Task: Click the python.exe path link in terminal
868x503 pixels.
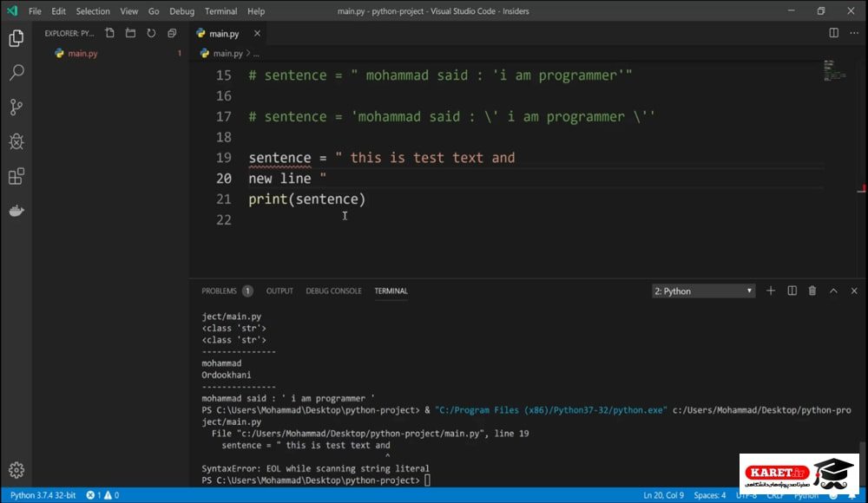Action: coord(551,410)
